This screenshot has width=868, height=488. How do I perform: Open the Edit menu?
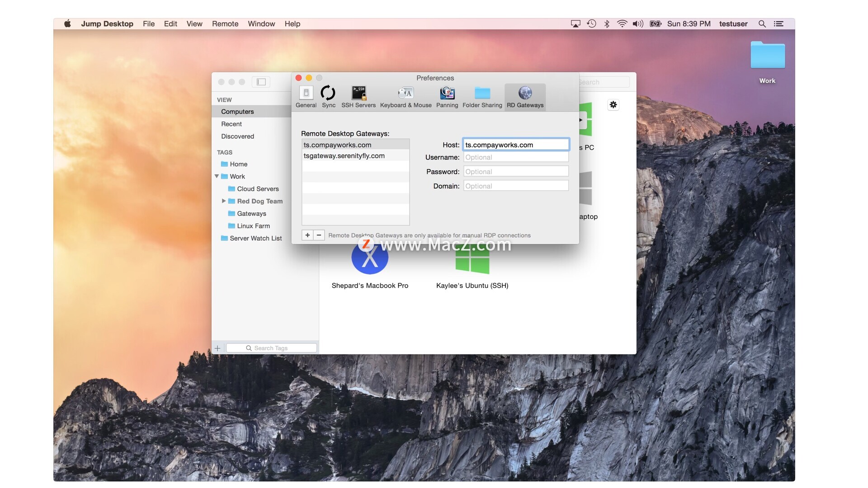(170, 23)
